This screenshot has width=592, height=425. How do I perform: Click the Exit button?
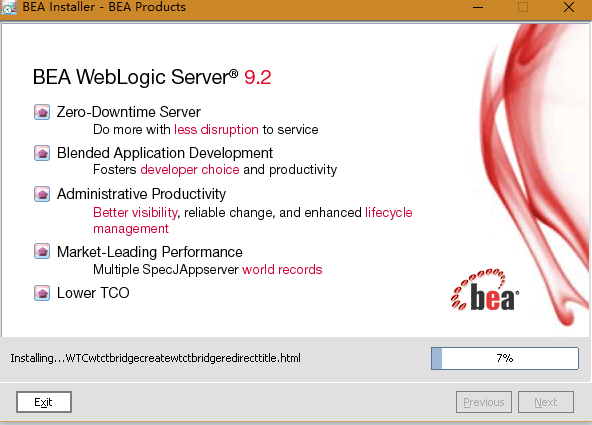click(x=44, y=402)
